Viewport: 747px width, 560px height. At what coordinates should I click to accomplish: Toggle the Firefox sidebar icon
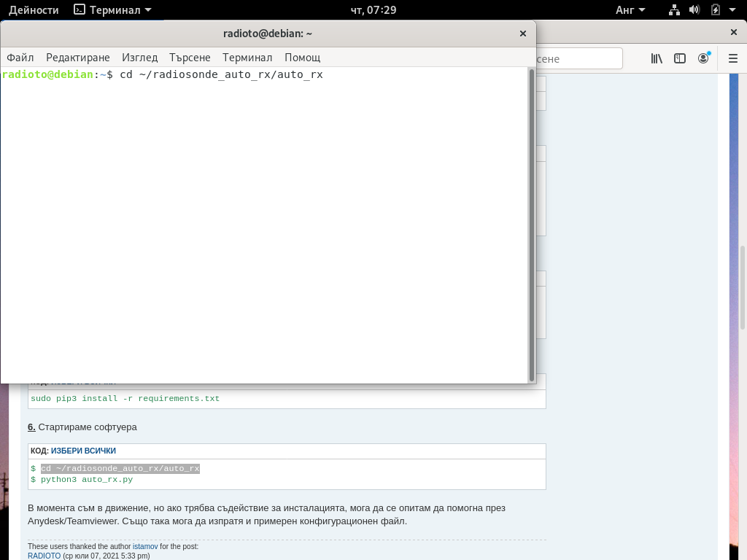[680, 58]
